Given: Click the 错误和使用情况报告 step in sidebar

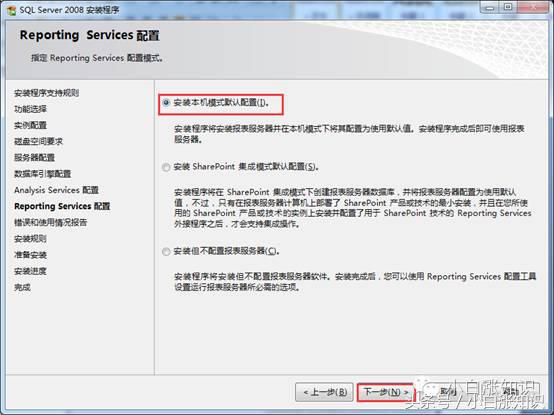Looking at the screenshot, I should click(51, 223).
